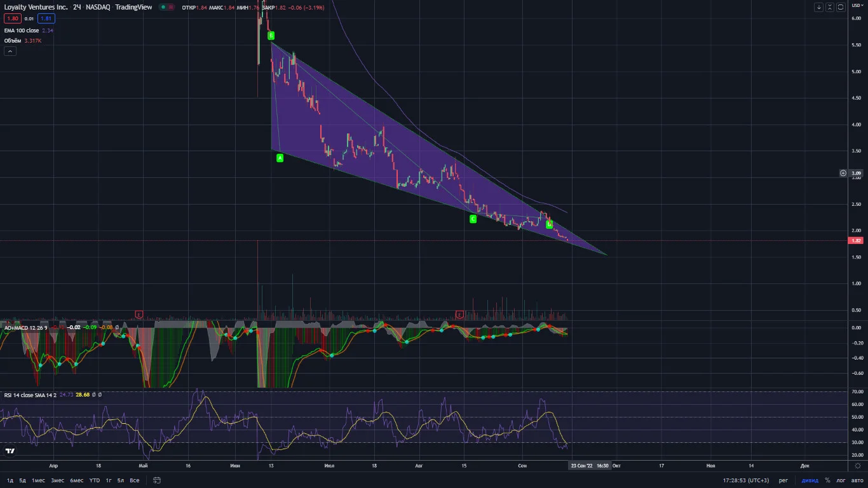This screenshot has width=868, height=488.
Task: Click the Loyalty Ventures Inc. symbol title
Action: click(x=35, y=8)
